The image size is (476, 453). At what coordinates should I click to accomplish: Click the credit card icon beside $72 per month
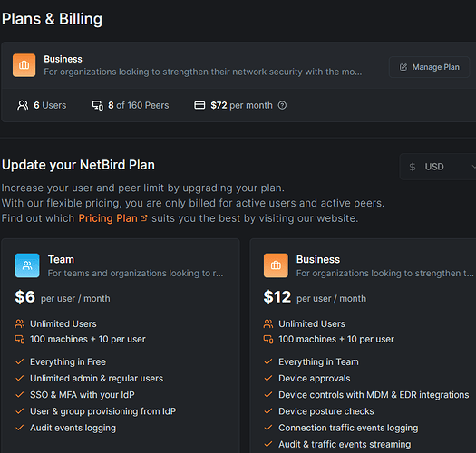pos(199,105)
